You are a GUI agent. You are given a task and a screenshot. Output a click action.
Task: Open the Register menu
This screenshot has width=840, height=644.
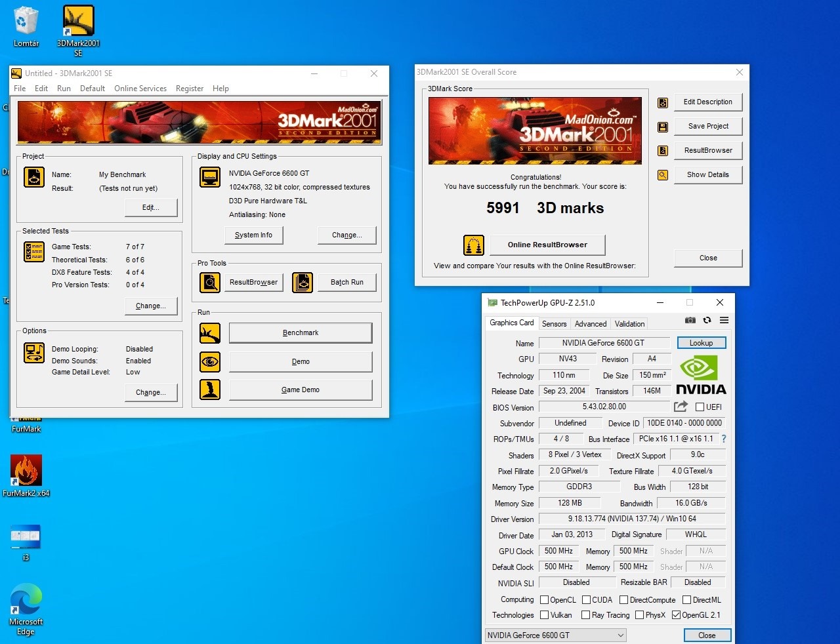click(190, 89)
